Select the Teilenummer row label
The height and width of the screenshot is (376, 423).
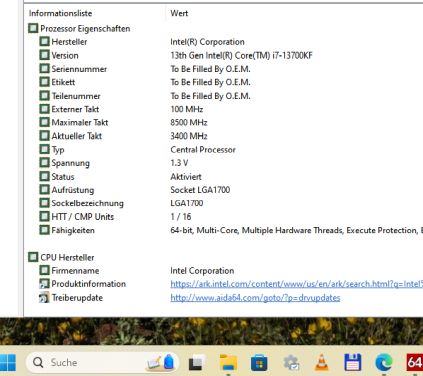76,96
